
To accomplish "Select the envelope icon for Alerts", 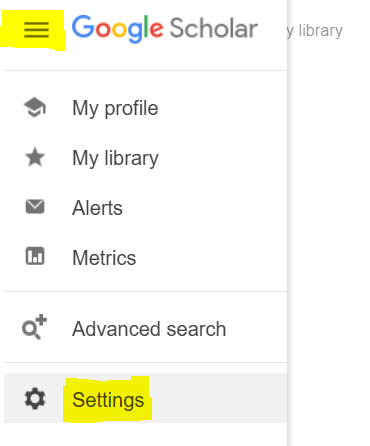I will (x=35, y=207).
